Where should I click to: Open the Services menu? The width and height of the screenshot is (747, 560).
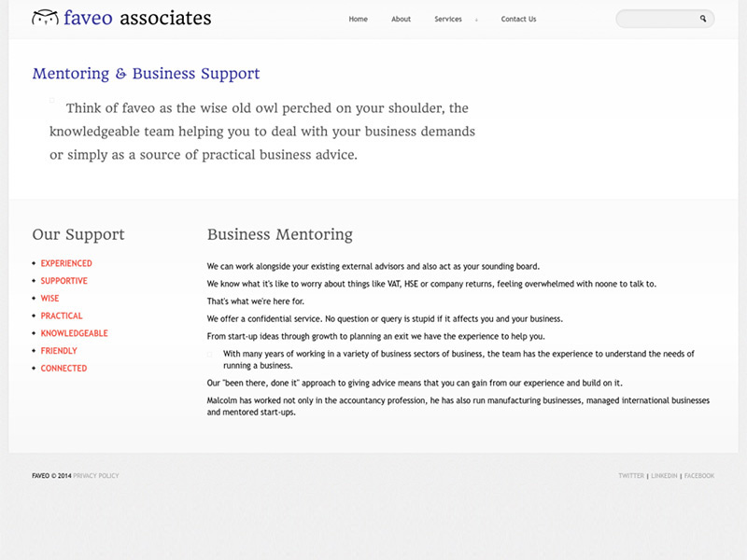click(448, 19)
